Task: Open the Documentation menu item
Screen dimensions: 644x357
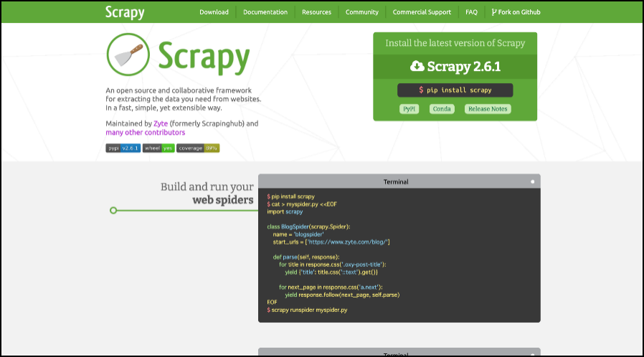Action: click(x=265, y=12)
